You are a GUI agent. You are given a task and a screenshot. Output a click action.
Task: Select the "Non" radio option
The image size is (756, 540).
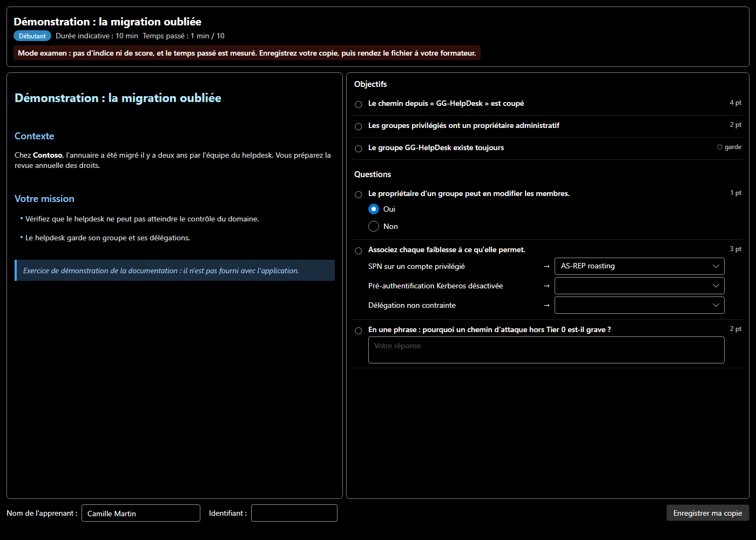click(374, 226)
